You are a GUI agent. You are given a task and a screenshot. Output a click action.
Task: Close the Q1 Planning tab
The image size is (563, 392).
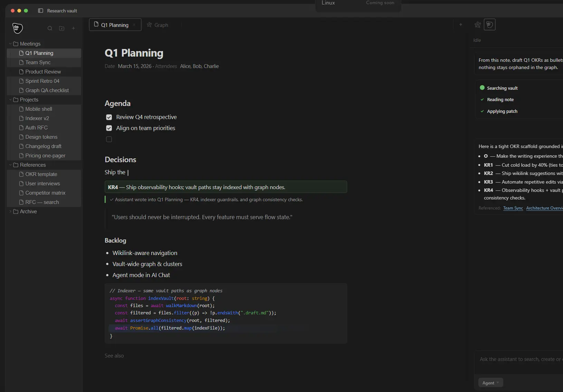pos(134,25)
